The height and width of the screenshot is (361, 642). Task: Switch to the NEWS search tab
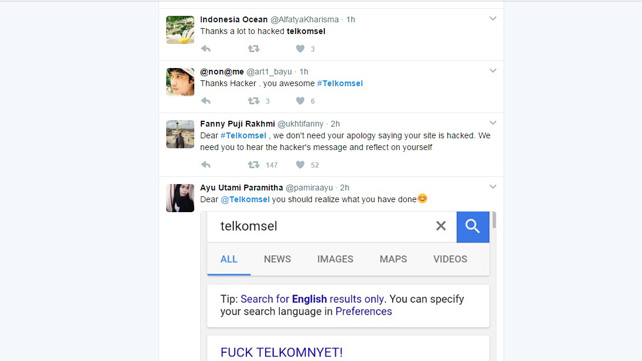pyautogui.click(x=277, y=259)
